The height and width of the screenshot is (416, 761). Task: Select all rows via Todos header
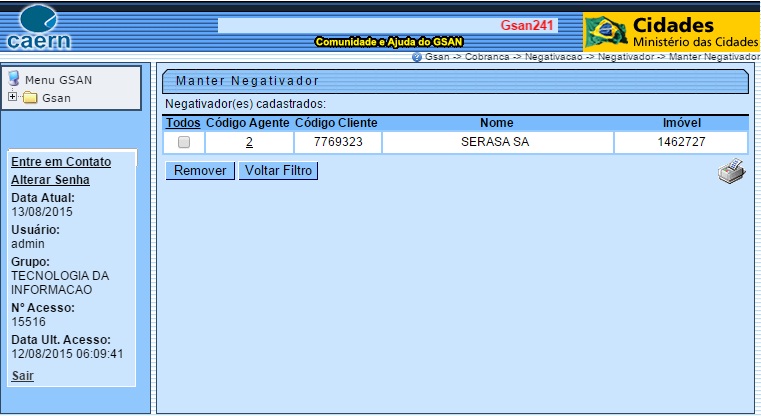183,122
